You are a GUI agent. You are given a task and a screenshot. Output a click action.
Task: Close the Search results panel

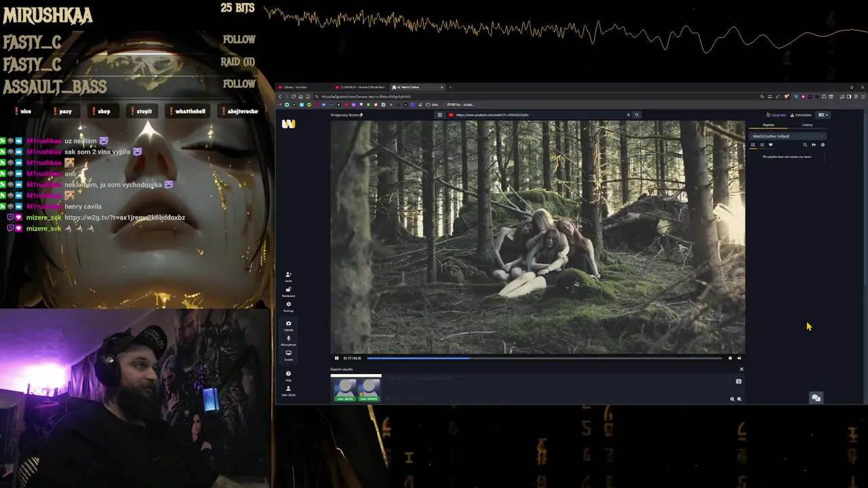(x=741, y=369)
